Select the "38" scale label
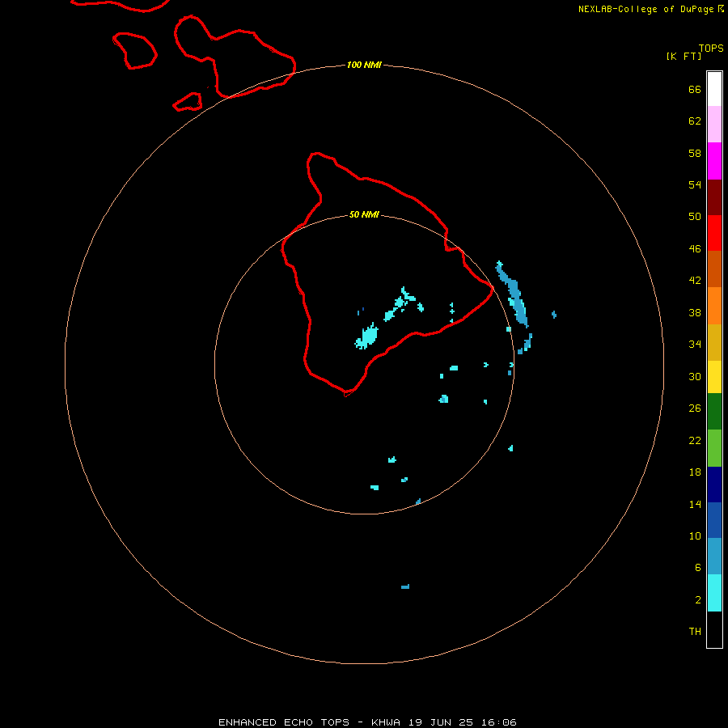Viewport: 728px width, 728px height. pos(695,312)
